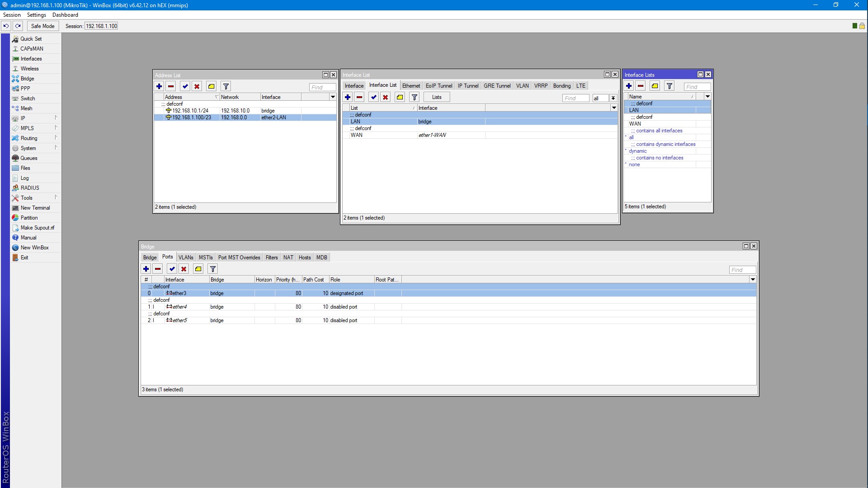Image resolution: width=868 pixels, height=488 pixels.
Task: Open Interface Lists column selector dropdown
Action: click(x=708, y=97)
